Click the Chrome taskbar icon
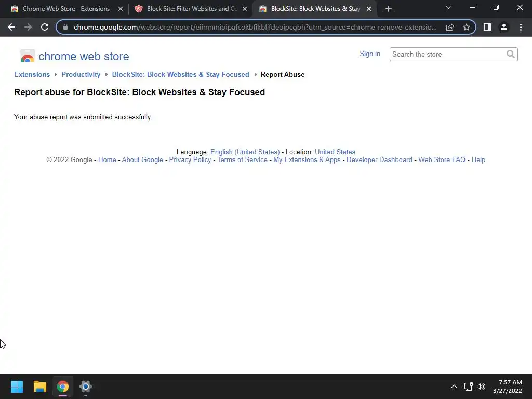Image resolution: width=532 pixels, height=399 pixels. [63, 387]
